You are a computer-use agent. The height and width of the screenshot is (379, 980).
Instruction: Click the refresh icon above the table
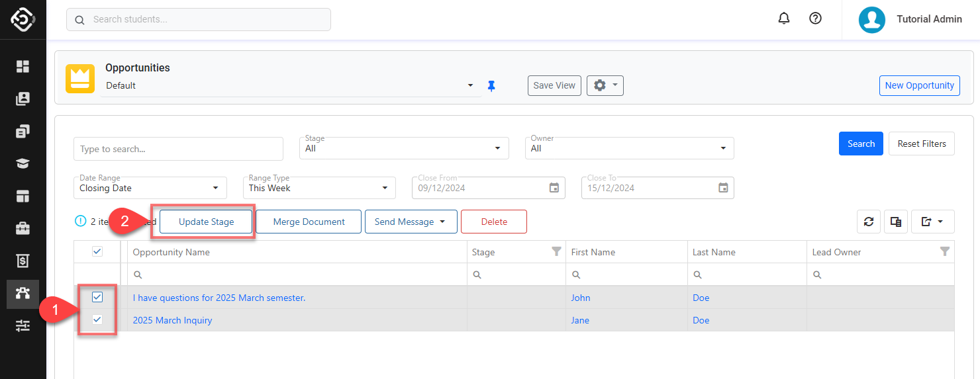[x=868, y=222]
